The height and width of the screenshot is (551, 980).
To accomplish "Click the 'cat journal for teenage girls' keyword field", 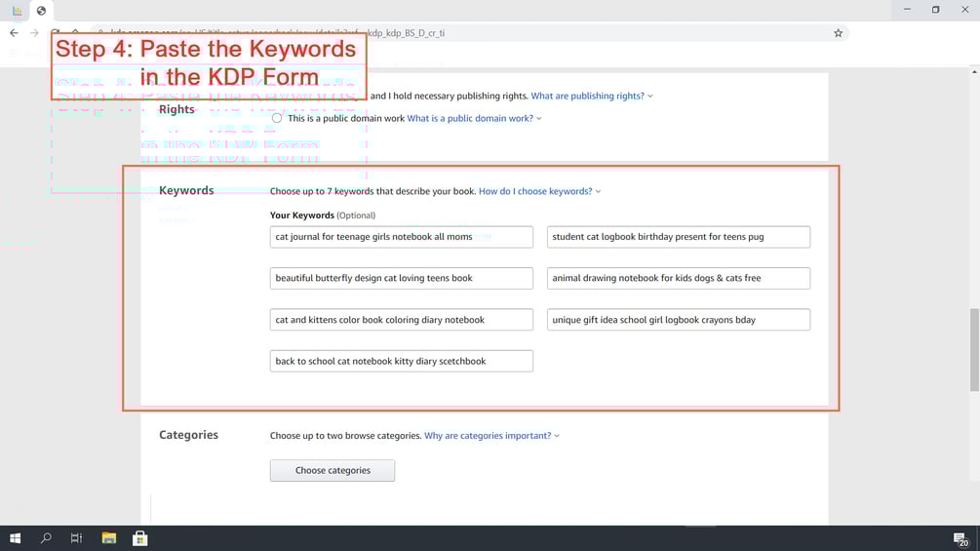I will pos(401,237).
